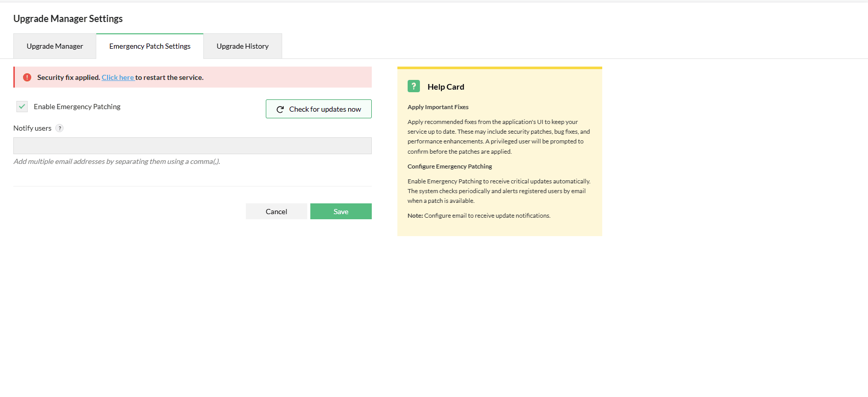Viewport: 868px width, 397px height.
Task: Click the Check for updates now button
Action: (x=319, y=109)
